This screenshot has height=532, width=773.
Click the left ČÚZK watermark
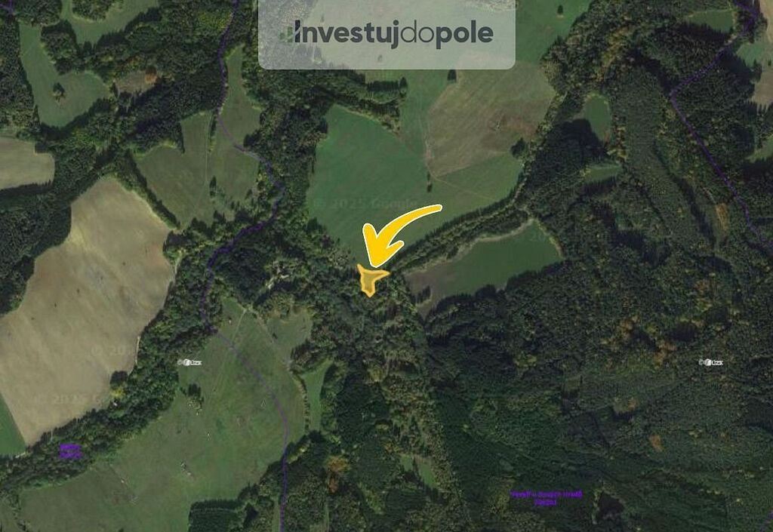[x=189, y=362]
